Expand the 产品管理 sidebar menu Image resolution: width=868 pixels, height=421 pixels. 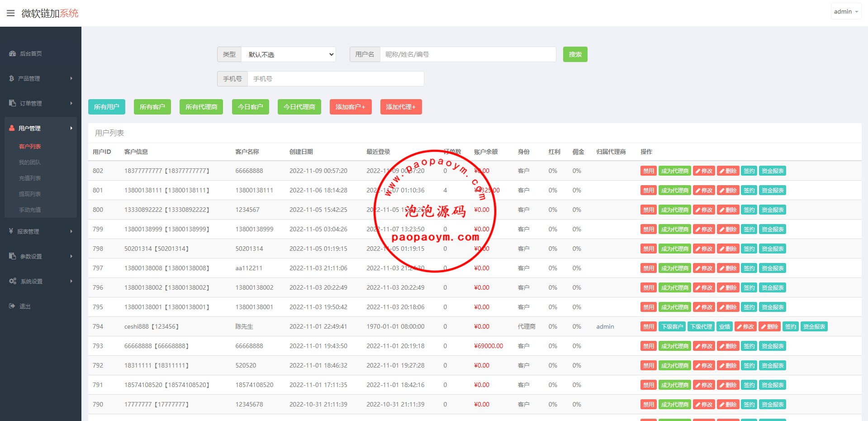[x=41, y=78]
